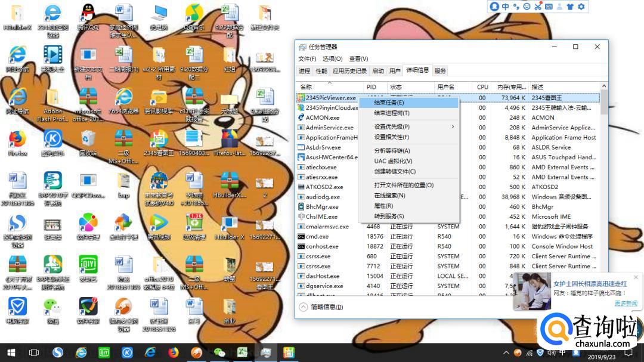The width and height of the screenshot is (644, 362).
Task: Open Firefox from the taskbar
Action: (174, 352)
